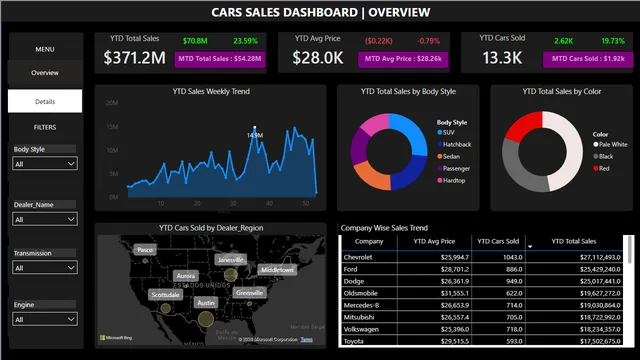Screen dimensions: 640x360
Task: Click the 14.9M peak data point
Action: pyautogui.click(x=255, y=127)
